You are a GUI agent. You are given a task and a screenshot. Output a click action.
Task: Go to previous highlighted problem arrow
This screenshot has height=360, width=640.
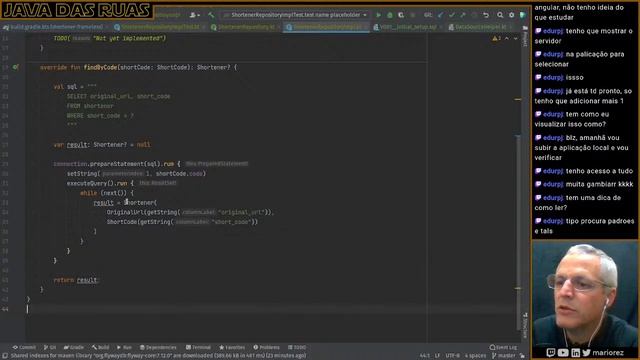click(507, 38)
